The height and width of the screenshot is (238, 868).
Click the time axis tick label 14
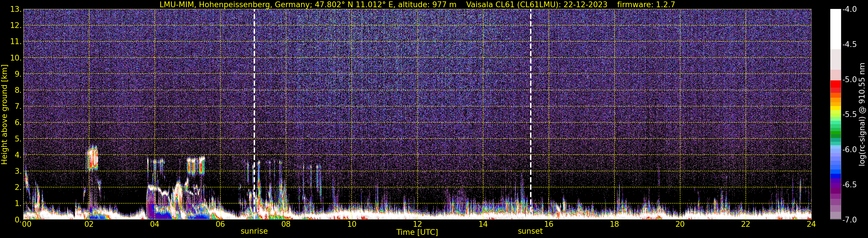tap(483, 224)
